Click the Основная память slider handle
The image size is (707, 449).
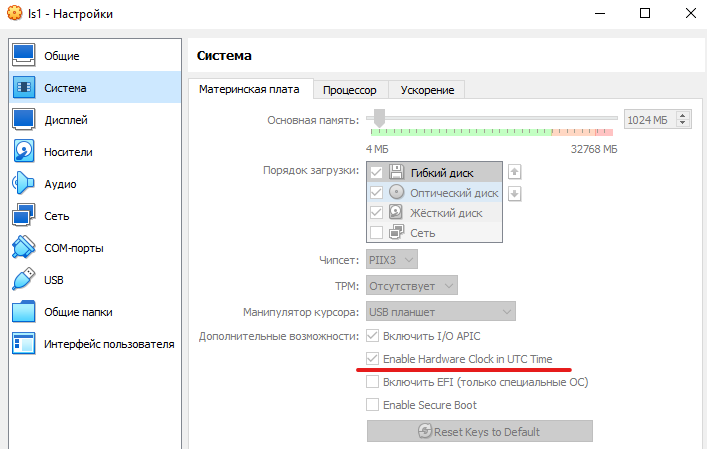click(379, 116)
